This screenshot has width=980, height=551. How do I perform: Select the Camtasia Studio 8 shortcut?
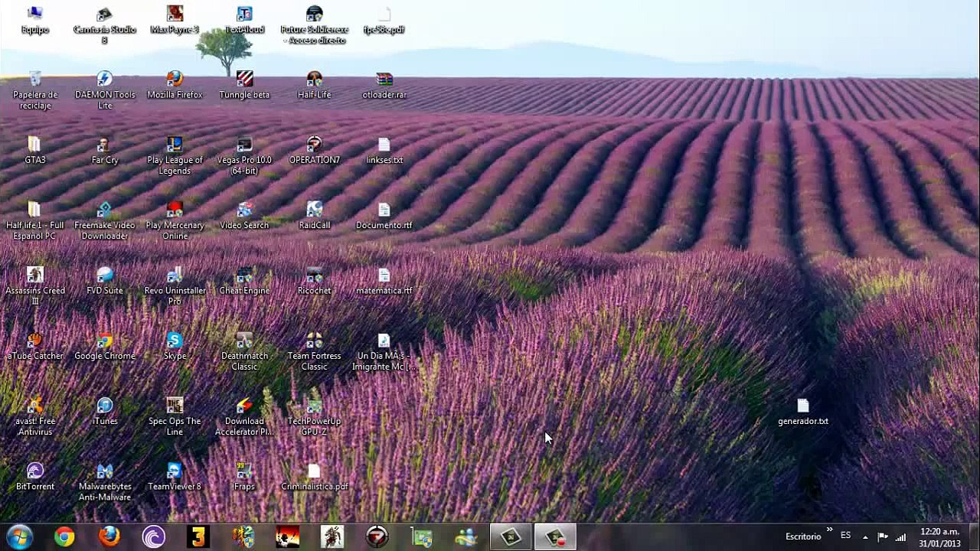coord(105,25)
